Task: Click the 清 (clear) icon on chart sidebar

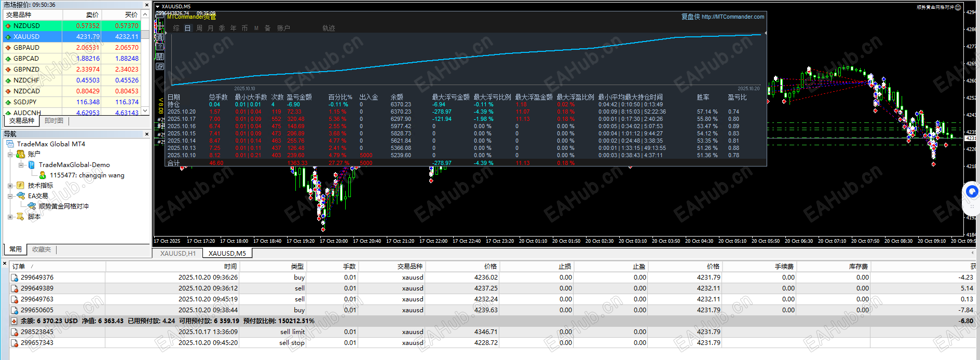Action: [x=160, y=37]
